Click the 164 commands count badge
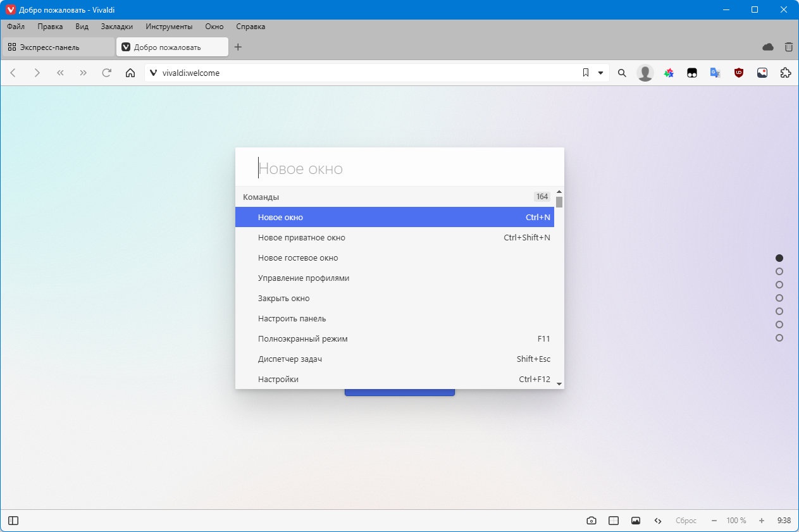The height and width of the screenshot is (532, 799). click(x=542, y=197)
